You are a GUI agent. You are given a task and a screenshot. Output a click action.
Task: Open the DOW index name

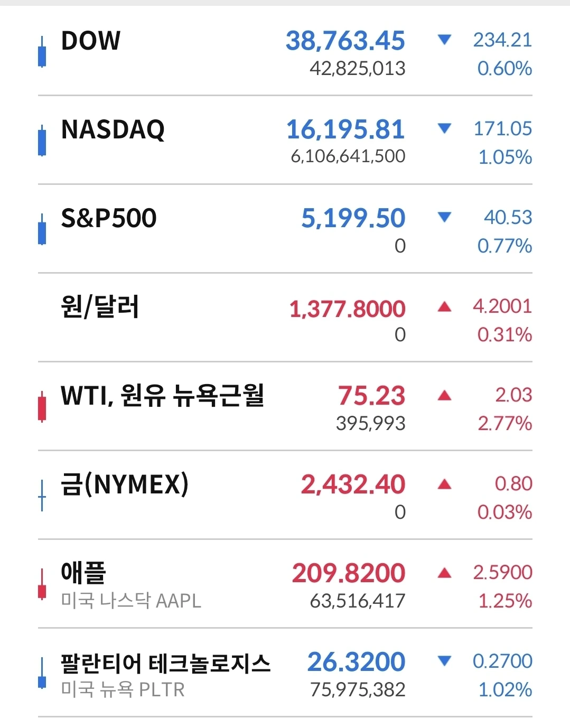[x=91, y=41]
